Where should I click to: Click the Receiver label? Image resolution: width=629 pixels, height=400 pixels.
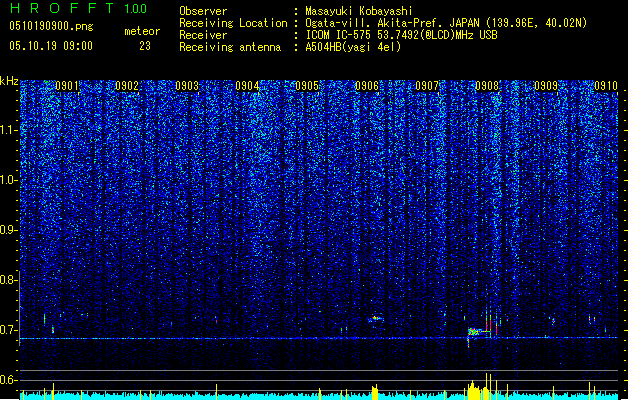(x=203, y=35)
